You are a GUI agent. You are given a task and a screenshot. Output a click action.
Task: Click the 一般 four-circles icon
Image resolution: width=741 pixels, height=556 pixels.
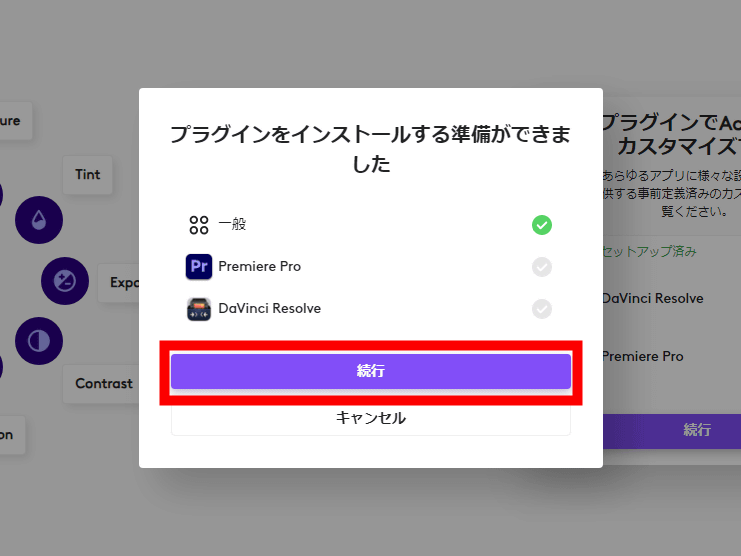[198, 225]
